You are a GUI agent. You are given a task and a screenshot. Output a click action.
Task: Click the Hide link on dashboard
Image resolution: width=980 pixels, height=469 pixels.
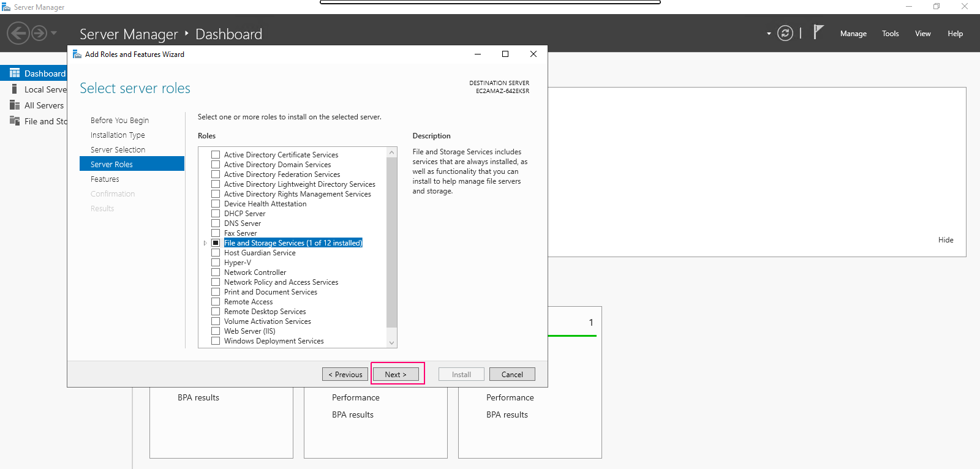tap(946, 240)
